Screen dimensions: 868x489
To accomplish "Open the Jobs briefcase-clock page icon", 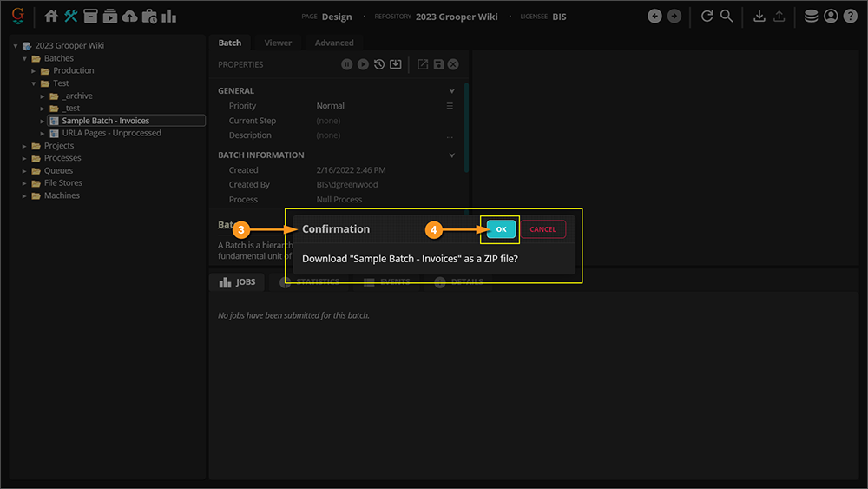I will 149,16.
